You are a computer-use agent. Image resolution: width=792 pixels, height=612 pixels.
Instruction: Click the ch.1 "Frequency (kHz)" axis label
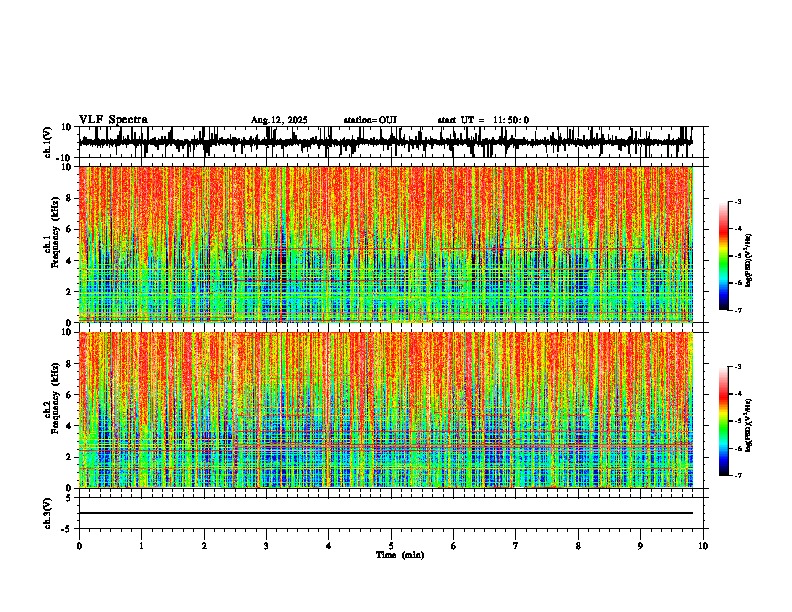tap(55, 232)
